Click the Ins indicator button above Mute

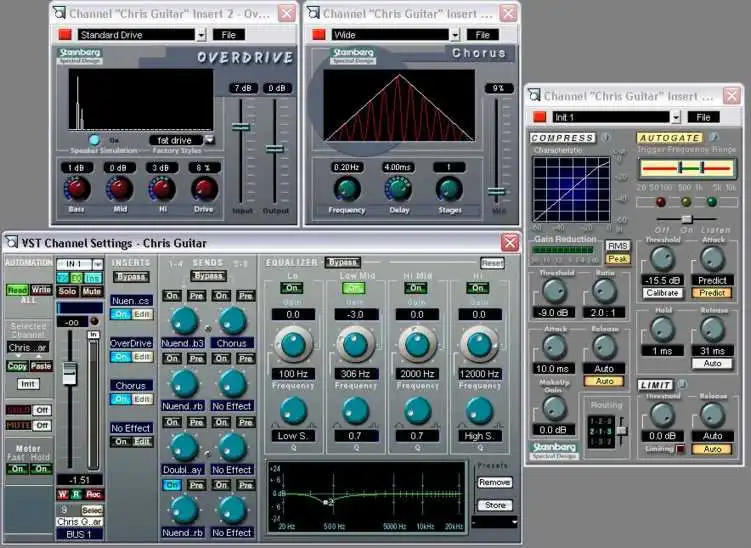[93, 278]
